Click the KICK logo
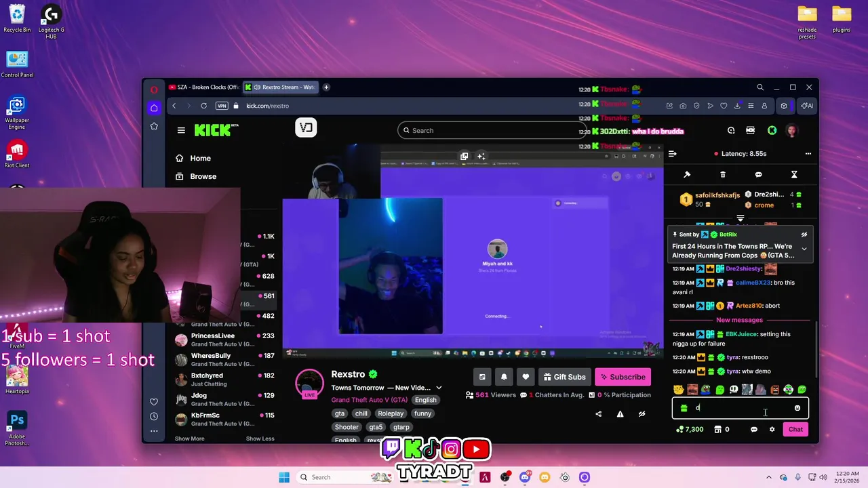This screenshot has height=488, width=868. (x=216, y=129)
